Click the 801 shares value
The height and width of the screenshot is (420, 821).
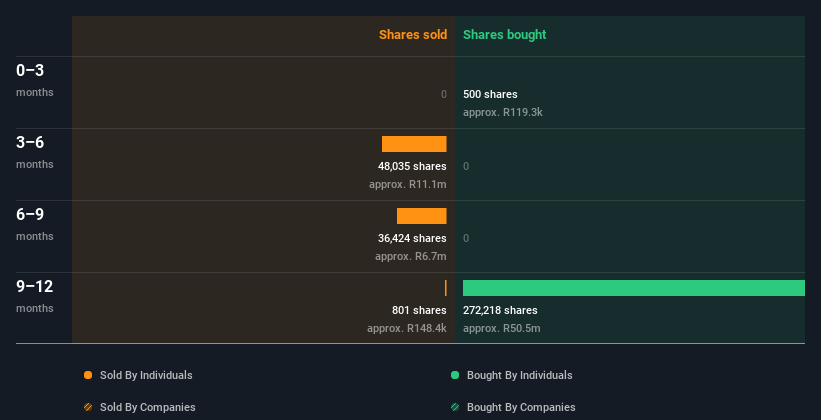[x=419, y=311]
